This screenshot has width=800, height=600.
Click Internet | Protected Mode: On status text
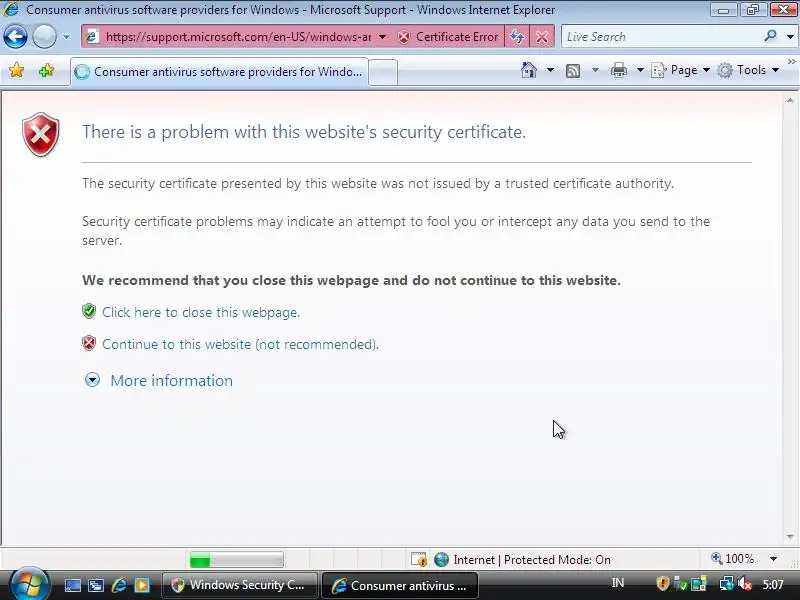pos(532,560)
